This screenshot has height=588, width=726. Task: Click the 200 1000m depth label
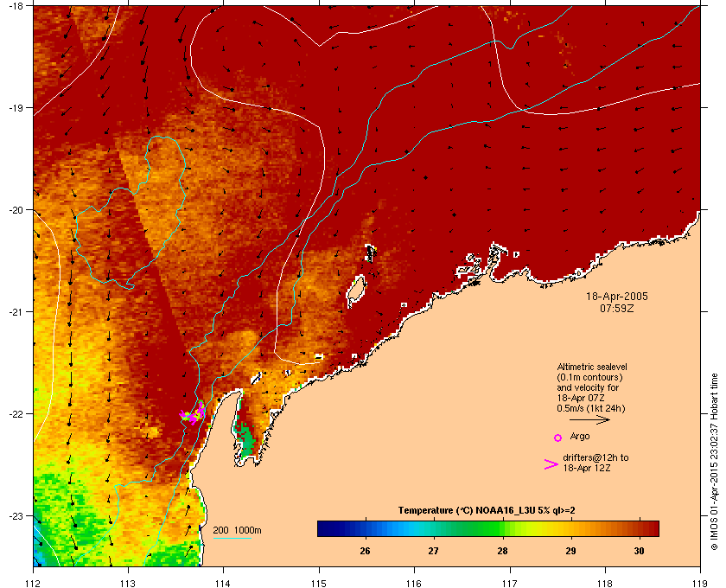point(237,530)
